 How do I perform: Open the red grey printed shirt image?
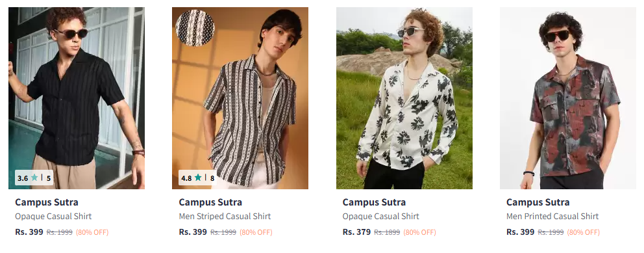[x=567, y=98]
